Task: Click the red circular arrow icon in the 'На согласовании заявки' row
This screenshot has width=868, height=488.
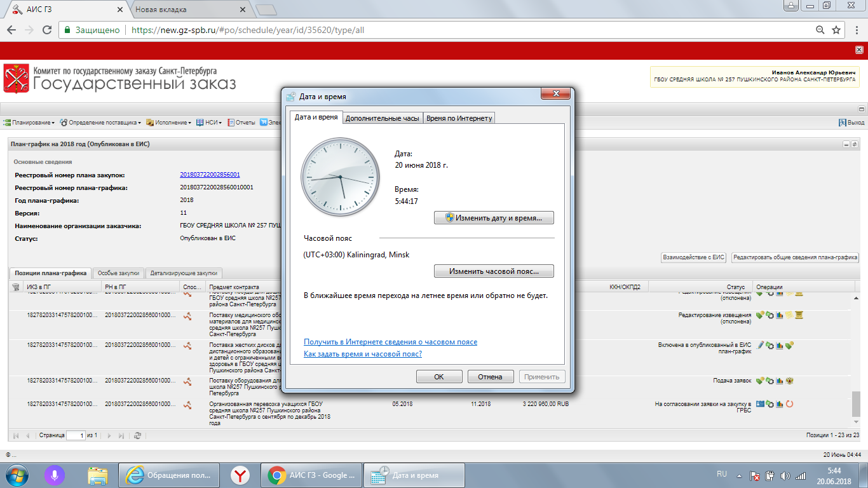Action: coord(790,403)
